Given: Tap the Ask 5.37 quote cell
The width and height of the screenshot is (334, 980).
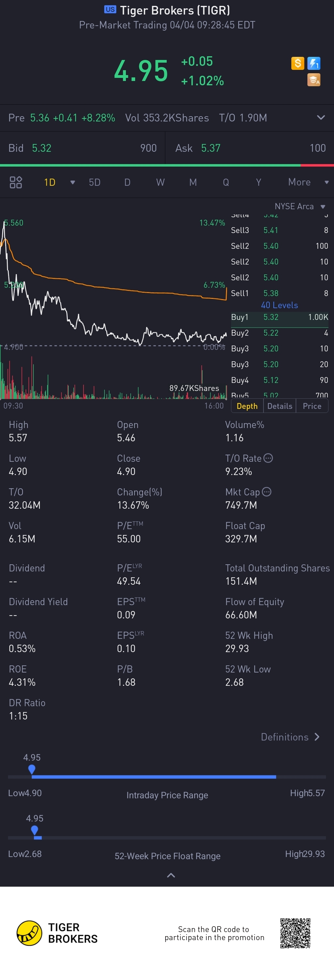Looking at the screenshot, I should (x=250, y=148).
